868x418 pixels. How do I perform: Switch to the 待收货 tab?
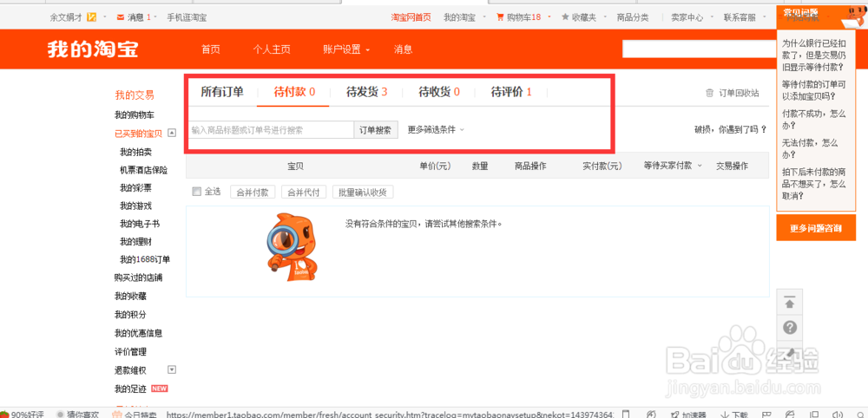coord(439,92)
